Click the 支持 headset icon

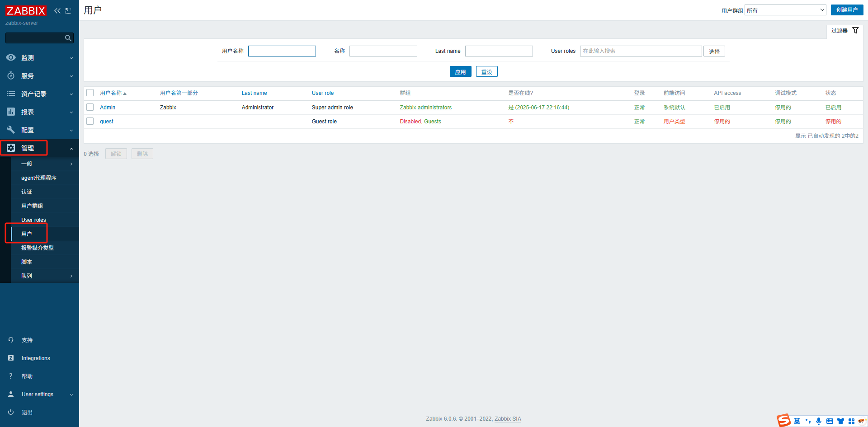coord(11,340)
